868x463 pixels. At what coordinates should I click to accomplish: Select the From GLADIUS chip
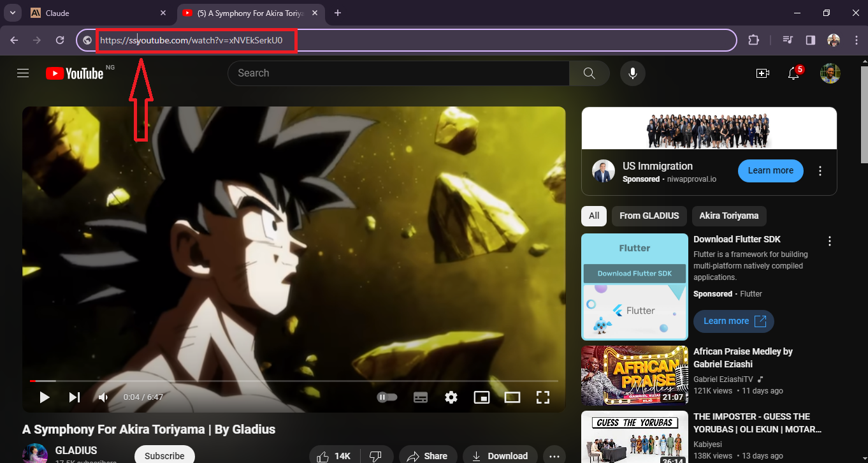coord(649,216)
